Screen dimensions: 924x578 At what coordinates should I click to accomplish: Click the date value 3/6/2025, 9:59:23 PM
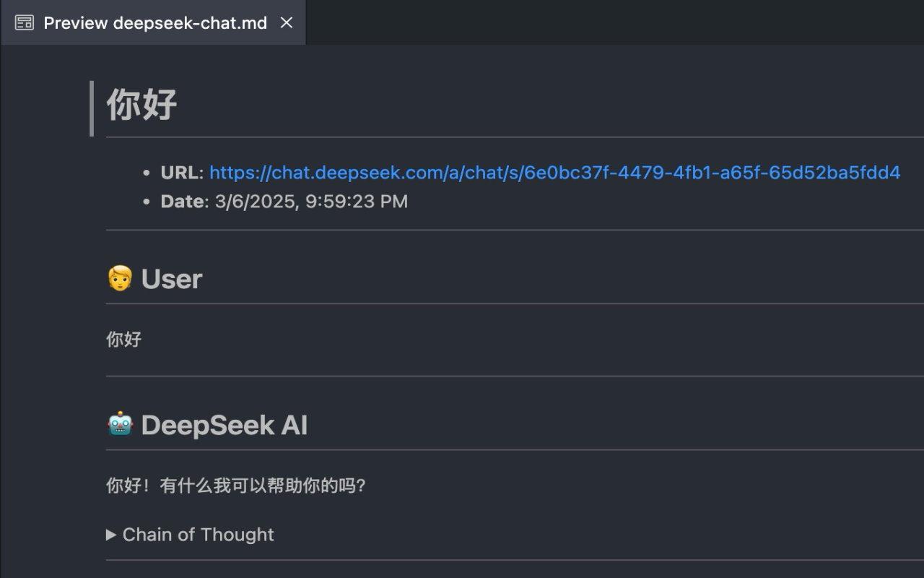[311, 202]
